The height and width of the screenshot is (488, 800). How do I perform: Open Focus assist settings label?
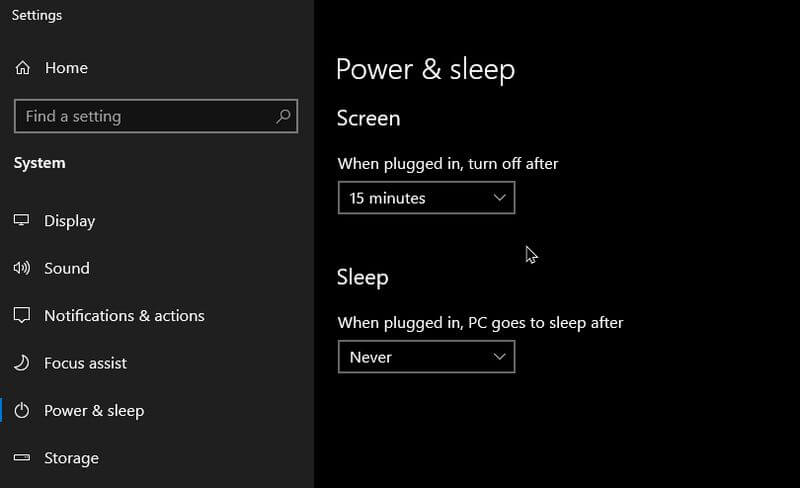(86, 363)
